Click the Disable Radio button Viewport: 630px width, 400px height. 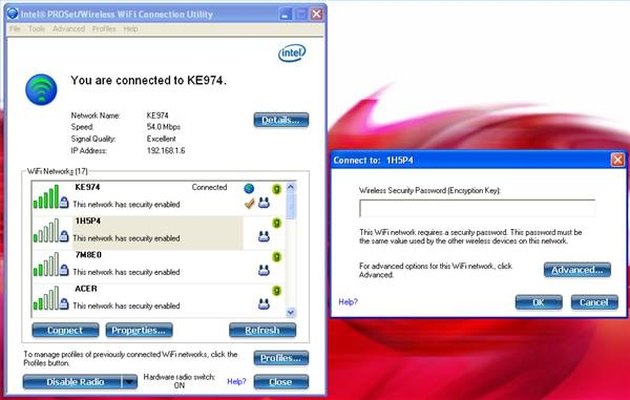(x=72, y=382)
